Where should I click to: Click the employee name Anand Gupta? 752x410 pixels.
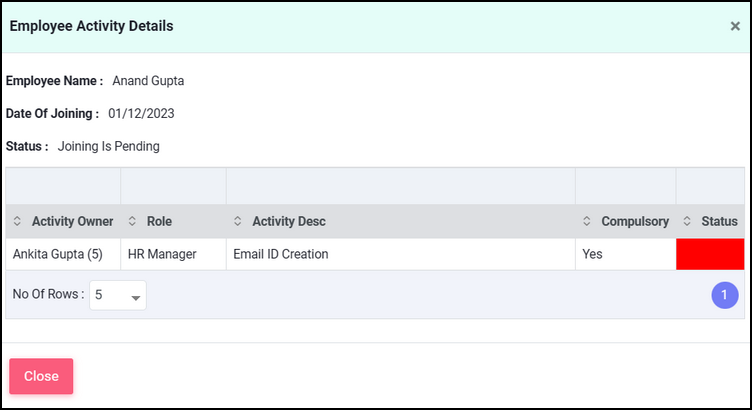[x=148, y=81]
